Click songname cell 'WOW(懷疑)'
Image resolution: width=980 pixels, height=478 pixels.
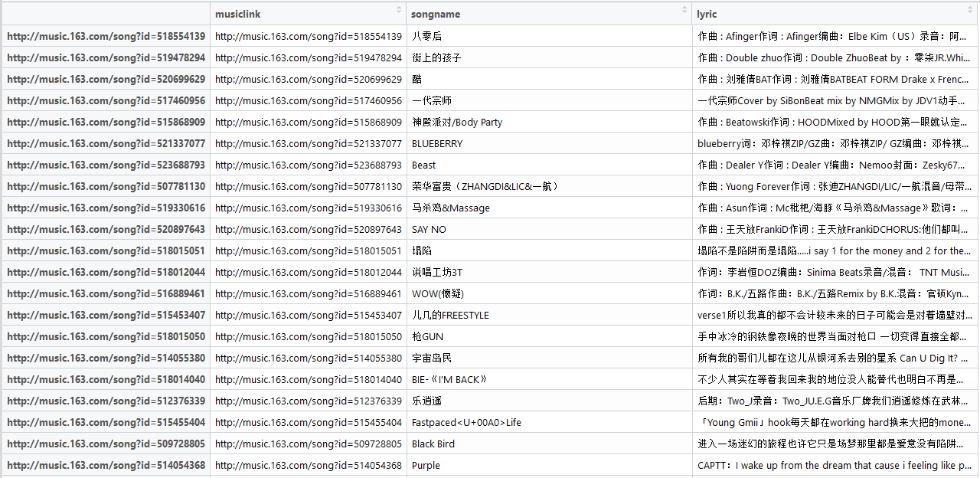pos(549,293)
